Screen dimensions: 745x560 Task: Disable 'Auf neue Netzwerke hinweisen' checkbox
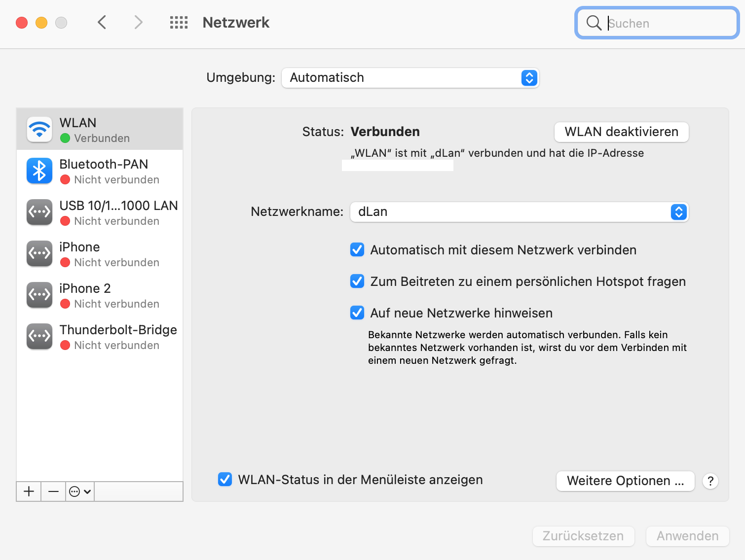(x=357, y=313)
